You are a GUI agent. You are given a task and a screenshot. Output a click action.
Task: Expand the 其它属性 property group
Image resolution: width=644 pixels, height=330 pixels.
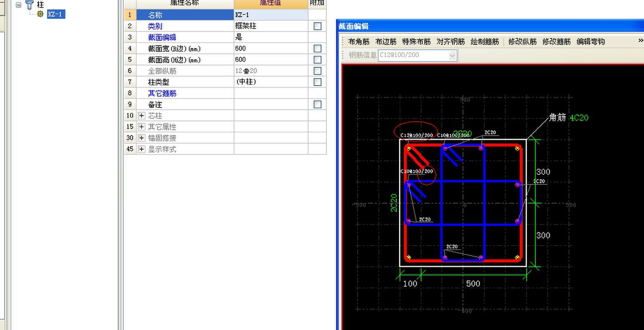click(x=142, y=127)
